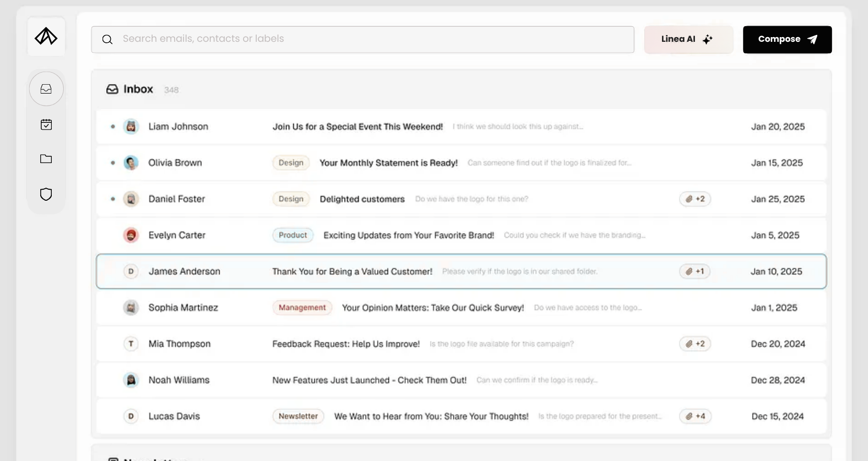868x461 pixels.
Task: Click the Linea app logo
Action: (46, 36)
